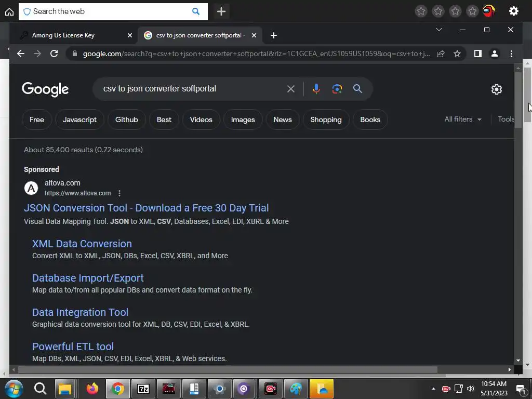
Task: Clear the Google search box with X
Action: pyautogui.click(x=291, y=89)
